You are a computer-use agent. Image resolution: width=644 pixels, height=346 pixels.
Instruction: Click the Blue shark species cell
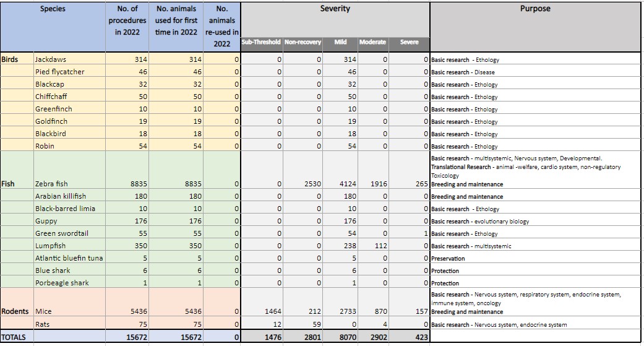69,270
